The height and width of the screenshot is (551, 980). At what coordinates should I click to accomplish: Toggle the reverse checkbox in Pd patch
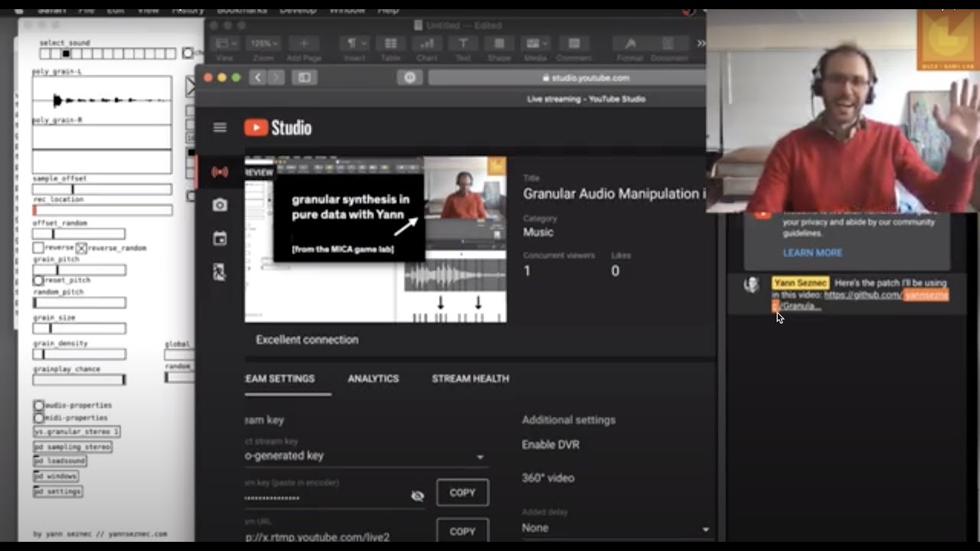(38, 248)
